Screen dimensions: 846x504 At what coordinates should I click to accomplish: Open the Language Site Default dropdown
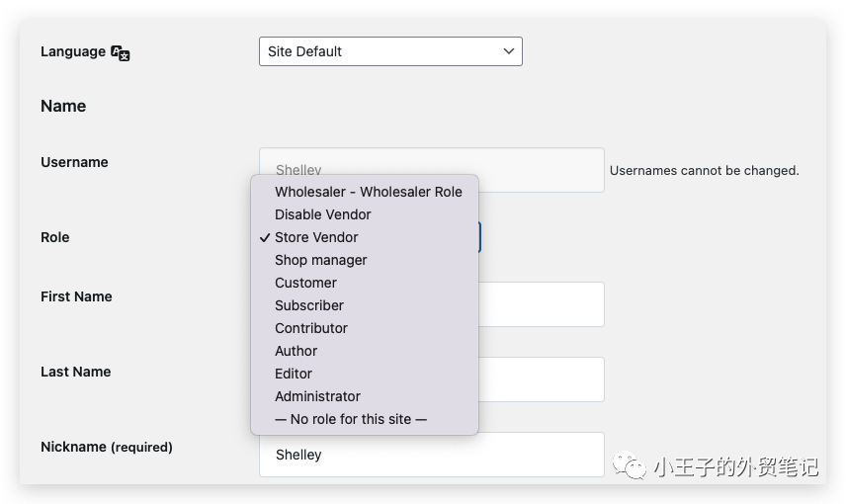coord(390,51)
